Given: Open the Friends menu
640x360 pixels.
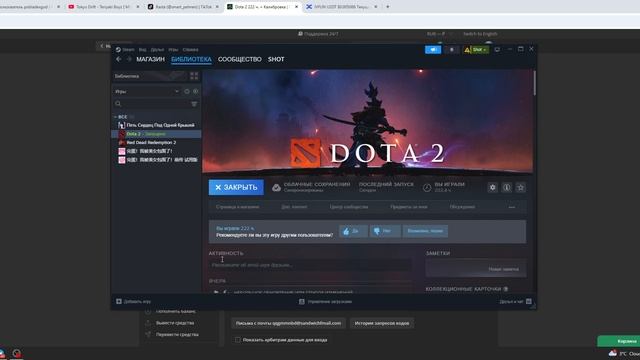Looking at the screenshot, I should click(157, 49).
